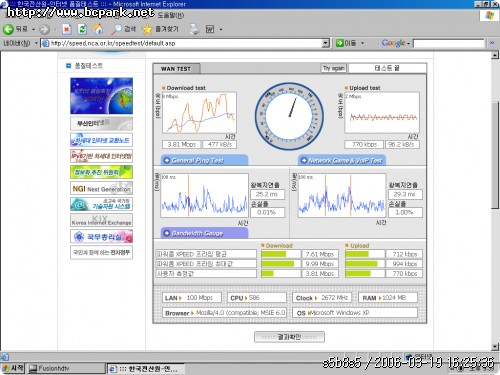
Task: Open the NGI Next Generation banner
Action: [x=101, y=188]
